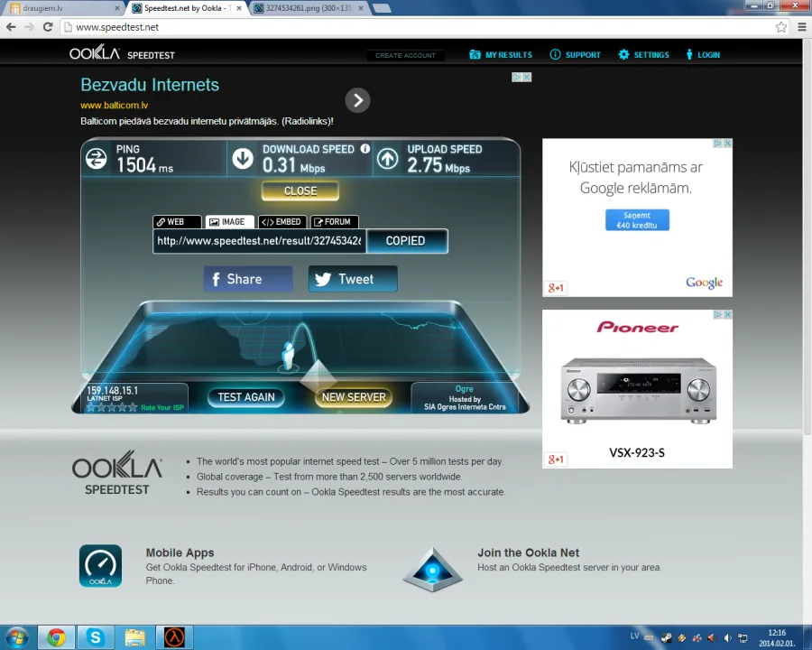The width and height of the screenshot is (812, 650).
Task: Reload the Speedtest page
Action: 48,27
